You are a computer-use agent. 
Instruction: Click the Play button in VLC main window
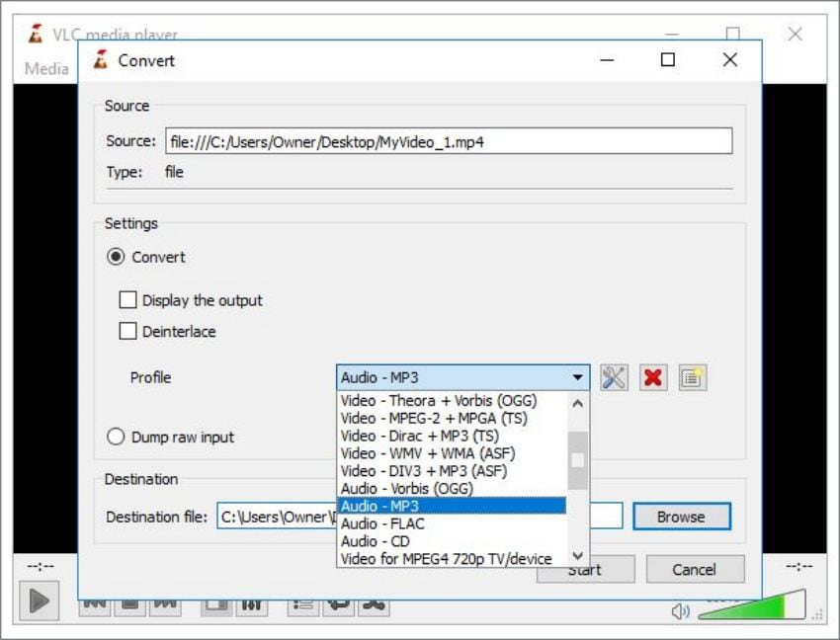[40, 600]
